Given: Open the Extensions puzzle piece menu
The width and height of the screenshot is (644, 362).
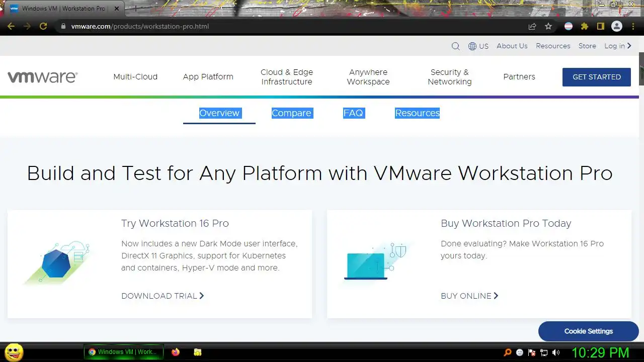Looking at the screenshot, I should (585, 26).
